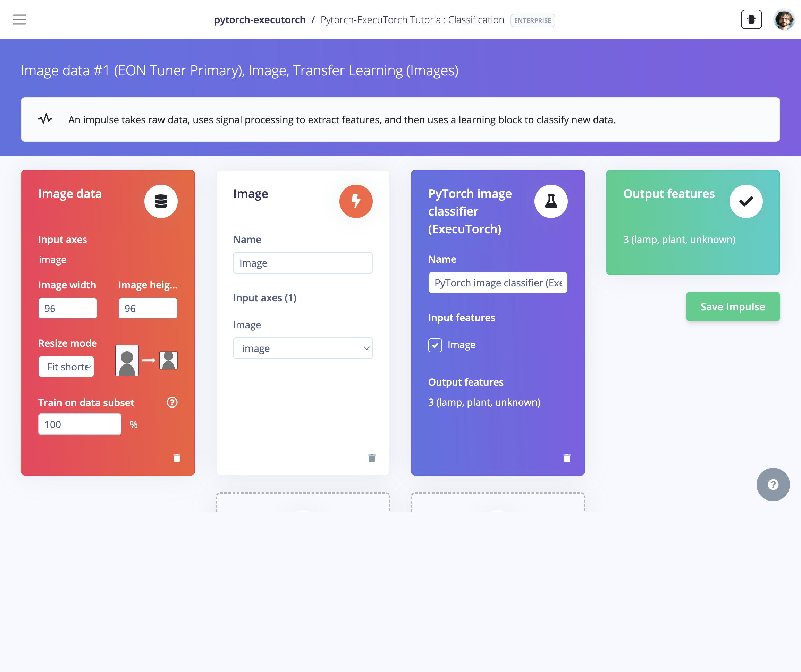Screen dimensions: 801x672
Task: Click the impulse waveform icon in the banner
Action: point(45,119)
